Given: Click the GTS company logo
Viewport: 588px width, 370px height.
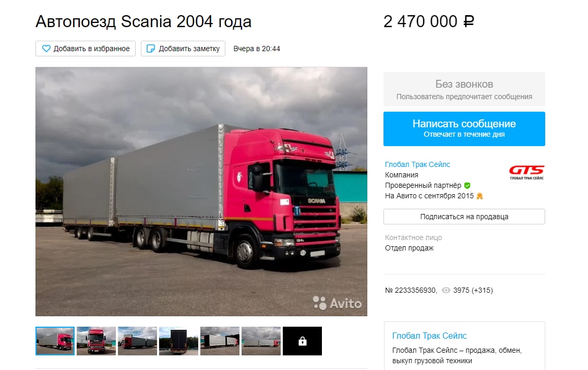Looking at the screenshot, I should point(526,173).
